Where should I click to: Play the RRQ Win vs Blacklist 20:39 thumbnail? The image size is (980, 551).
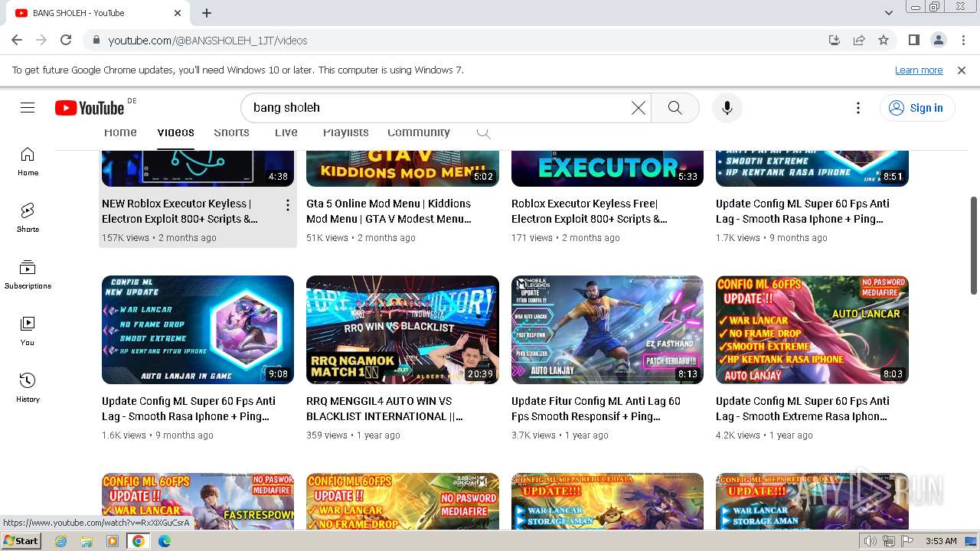(x=403, y=330)
